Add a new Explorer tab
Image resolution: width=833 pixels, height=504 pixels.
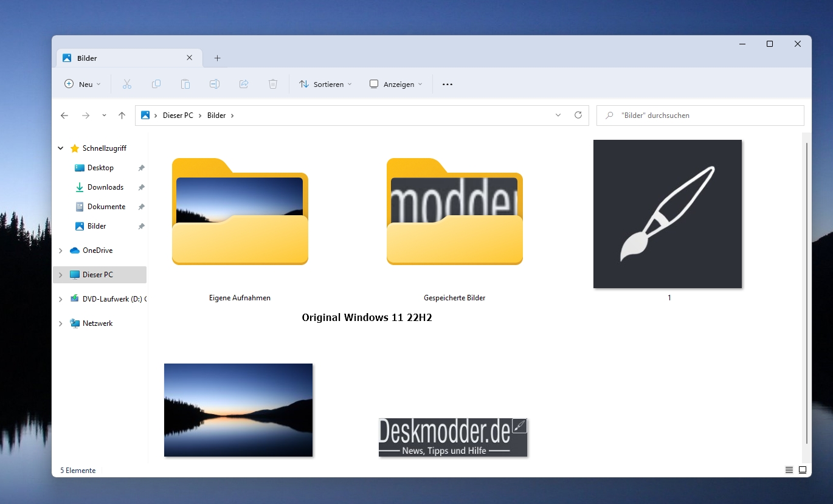217,58
